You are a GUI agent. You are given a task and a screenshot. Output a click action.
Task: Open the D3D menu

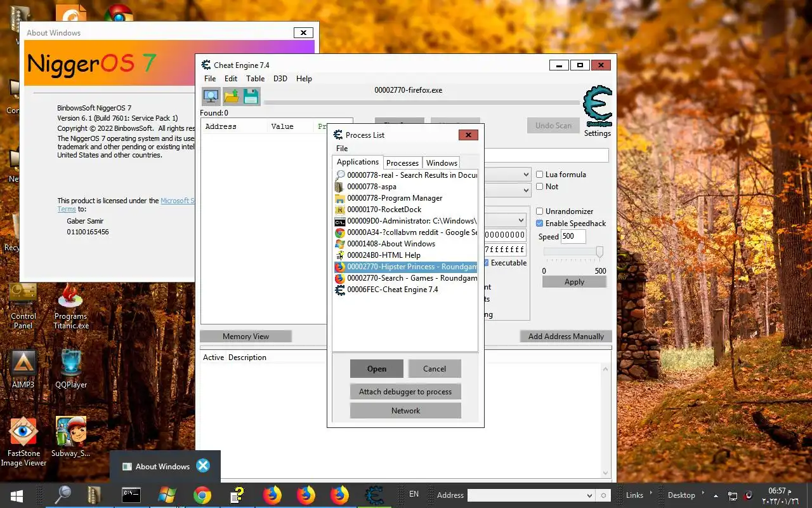[x=280, y=79]
